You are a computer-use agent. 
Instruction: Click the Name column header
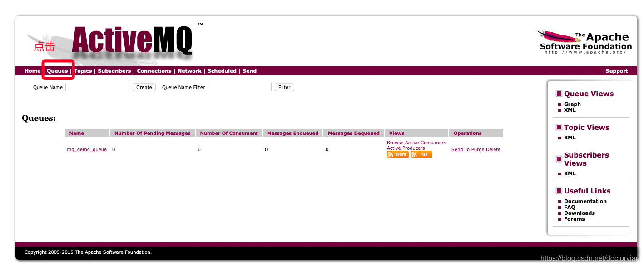87,133
